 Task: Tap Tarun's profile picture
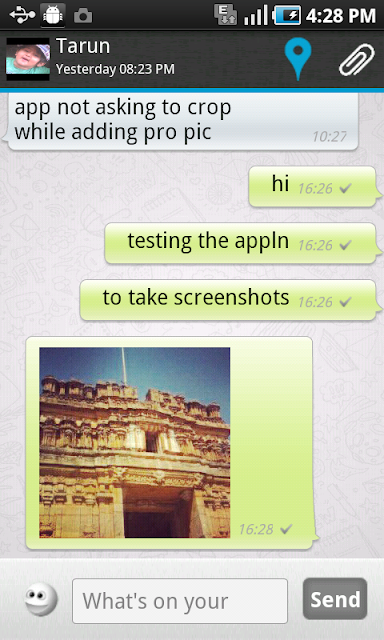[28, 59]
